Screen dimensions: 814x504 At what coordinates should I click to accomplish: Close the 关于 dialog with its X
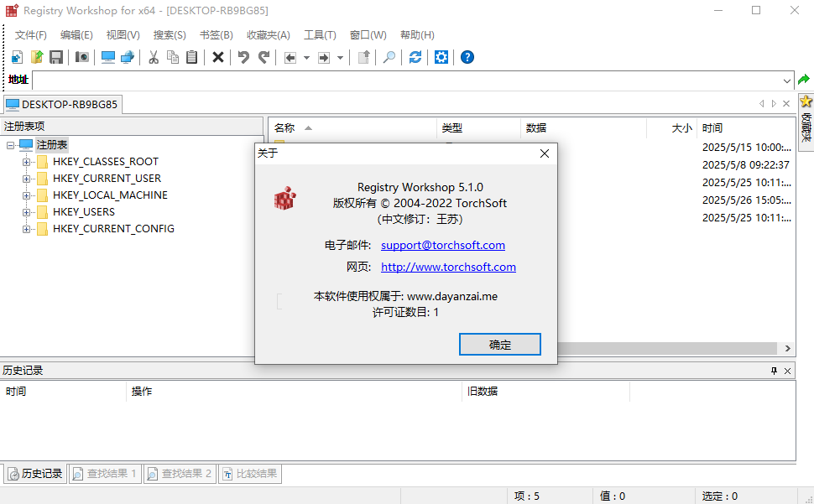pos(544,153)
